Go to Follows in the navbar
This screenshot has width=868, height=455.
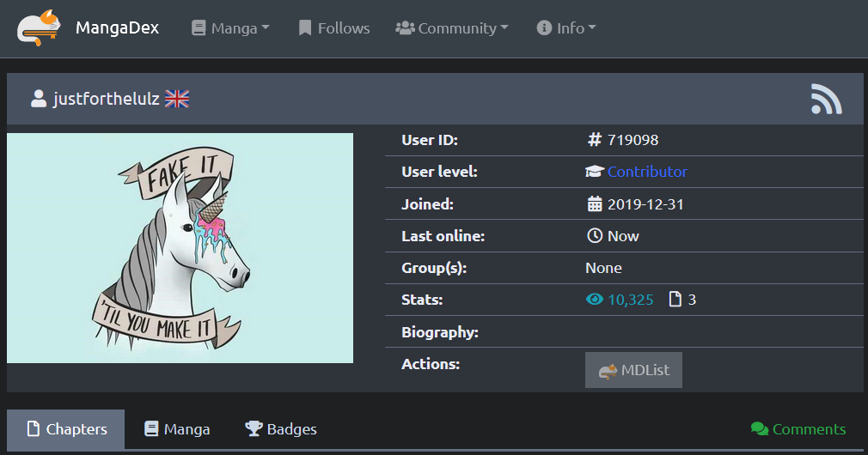[x=334, y=28]
